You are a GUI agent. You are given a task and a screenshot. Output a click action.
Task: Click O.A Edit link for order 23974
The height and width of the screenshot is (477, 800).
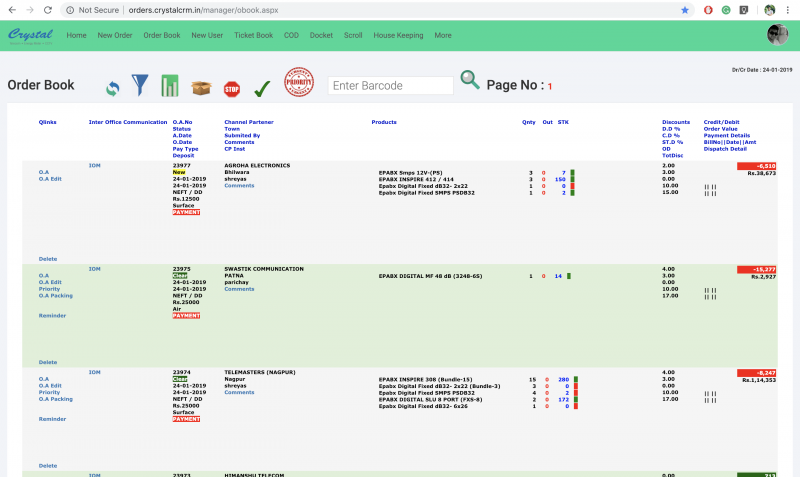pyautogui.click(x=50, y=386)
